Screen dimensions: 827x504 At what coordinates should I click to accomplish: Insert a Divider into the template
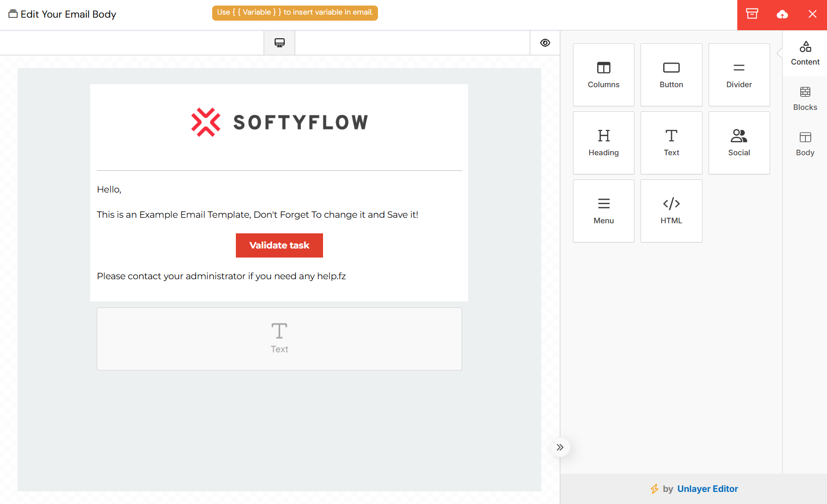pos(738,75)
